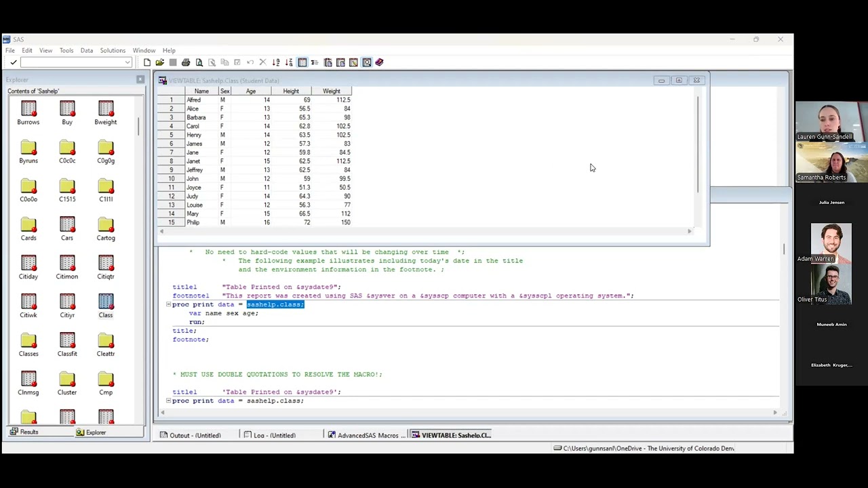Click the Sort Ascending toolbar icon
This screenshot has width=868, height=488.
tap(276, 62)
